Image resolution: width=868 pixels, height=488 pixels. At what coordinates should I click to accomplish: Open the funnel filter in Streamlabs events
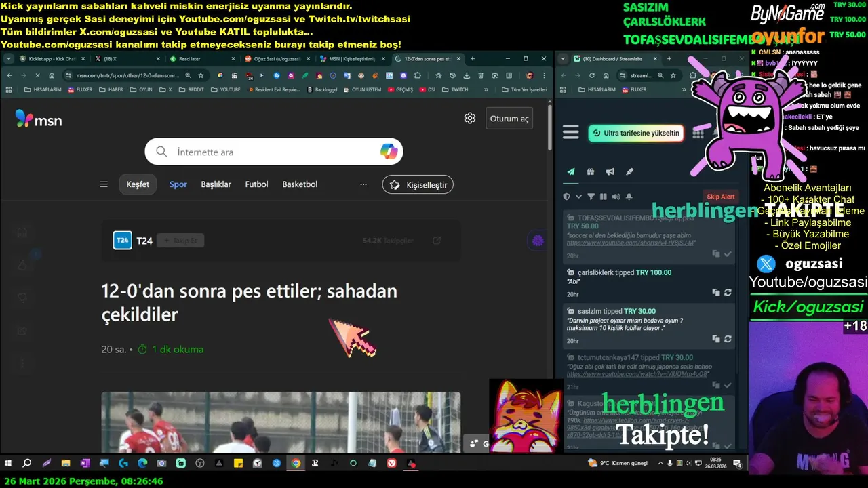591,197
